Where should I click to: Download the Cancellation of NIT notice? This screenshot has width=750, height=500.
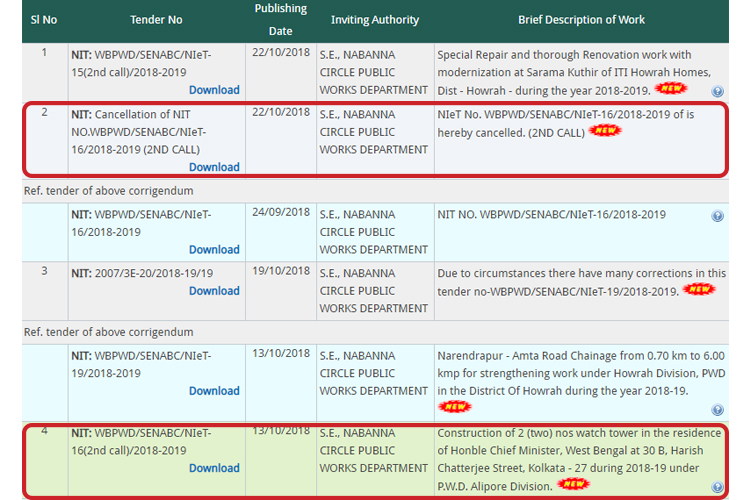tap(214, 167)
